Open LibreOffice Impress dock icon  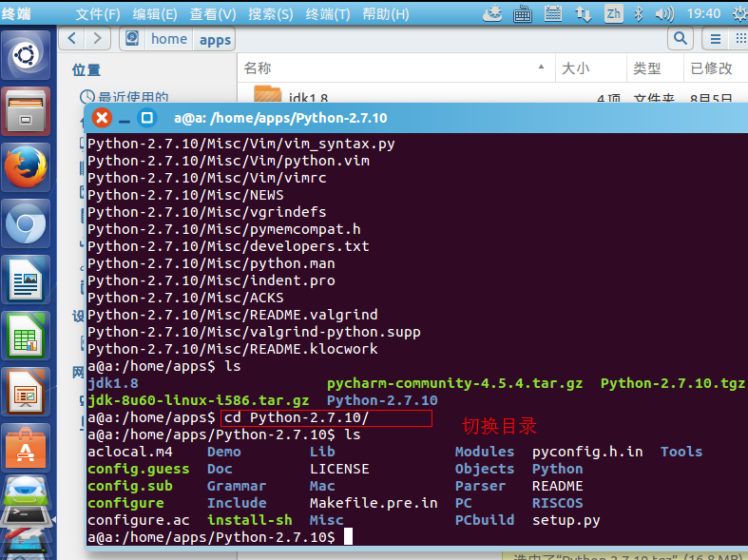(26, 392)
